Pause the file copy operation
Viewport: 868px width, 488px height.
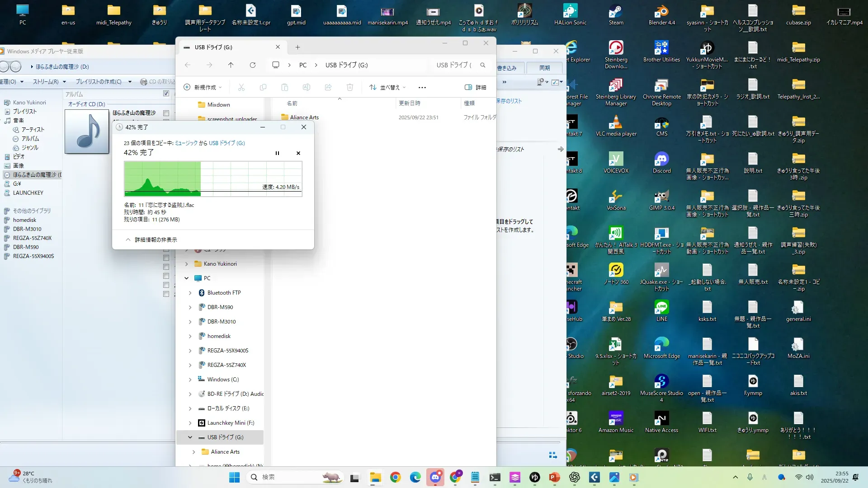(x=277, y=153)
